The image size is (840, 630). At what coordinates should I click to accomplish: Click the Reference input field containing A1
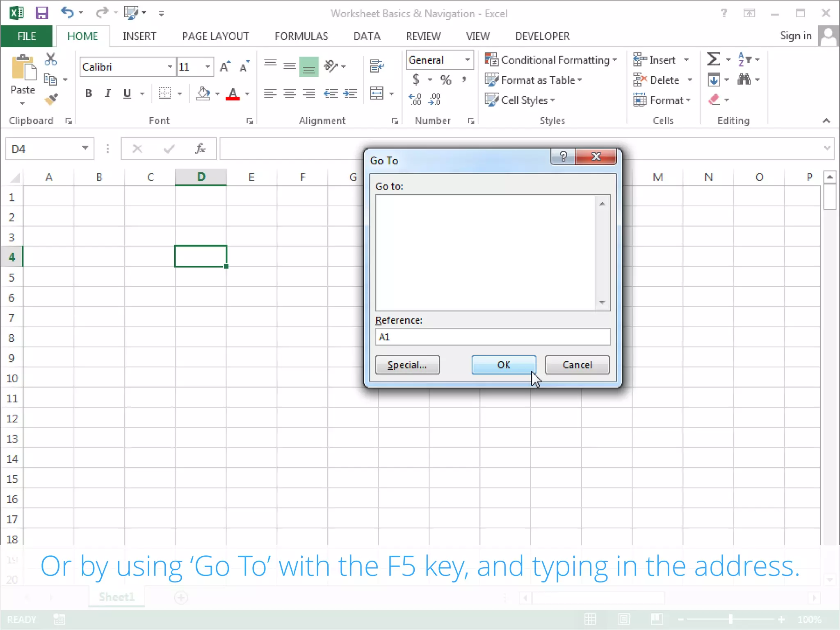pyautogui.click(x=493, y=337)
